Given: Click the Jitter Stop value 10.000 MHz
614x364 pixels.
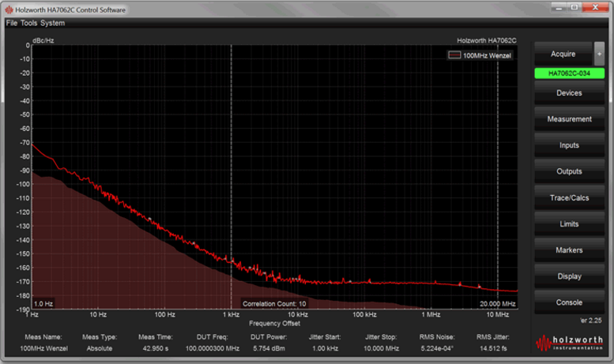Looking at the screenshot, I should point(381,348).
